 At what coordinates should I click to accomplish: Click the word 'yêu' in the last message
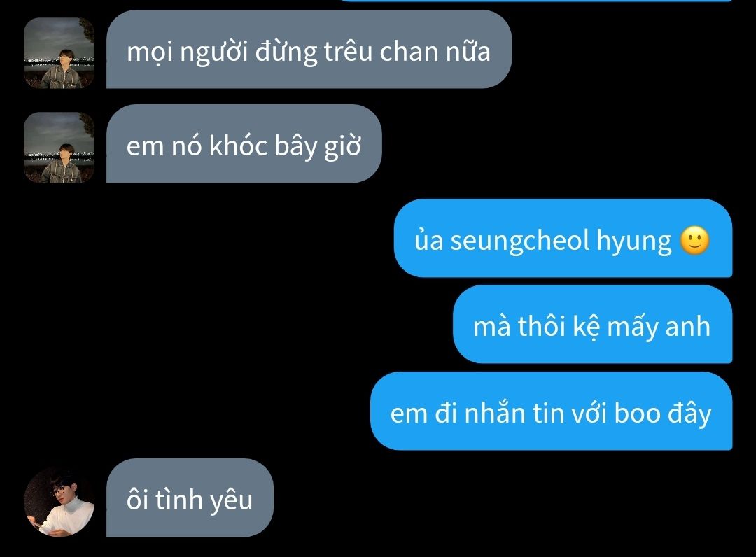(x=231, y=501)
